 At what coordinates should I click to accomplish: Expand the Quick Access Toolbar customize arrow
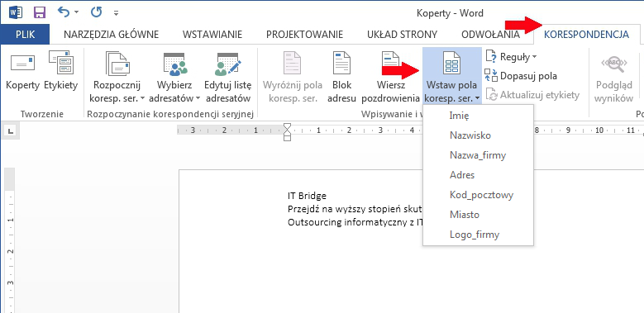(117, 13)
